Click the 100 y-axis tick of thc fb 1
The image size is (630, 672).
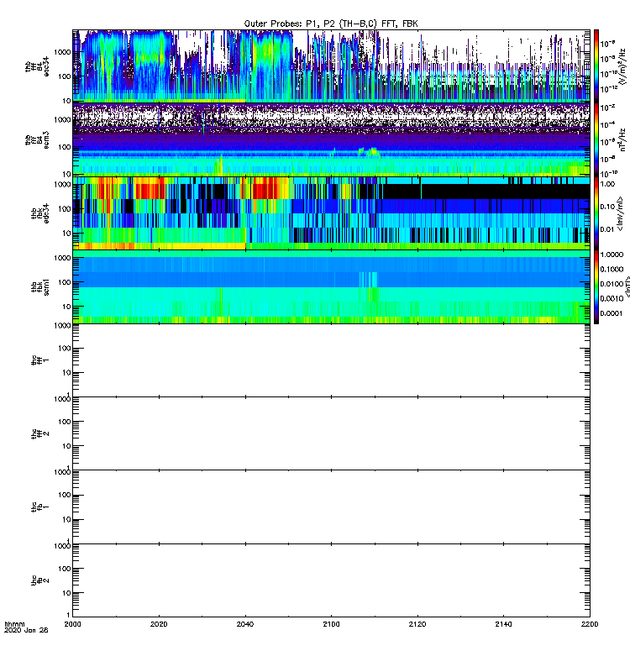65,495
